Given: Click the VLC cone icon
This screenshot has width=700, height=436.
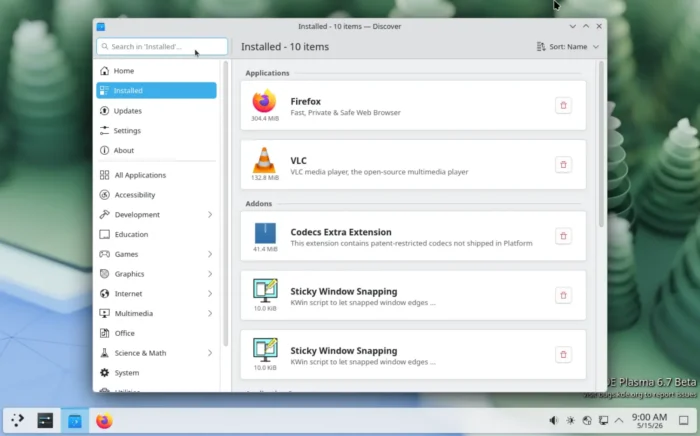Looking at the screenshot, I should 264,160.
